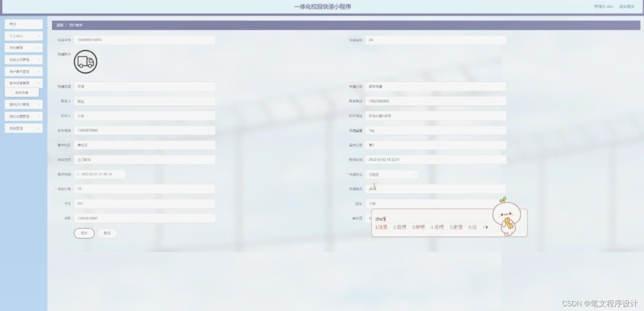This screenshot has width=644, height=311.
Task: Submit the form with 提交 button
Action: coord(84,233)
